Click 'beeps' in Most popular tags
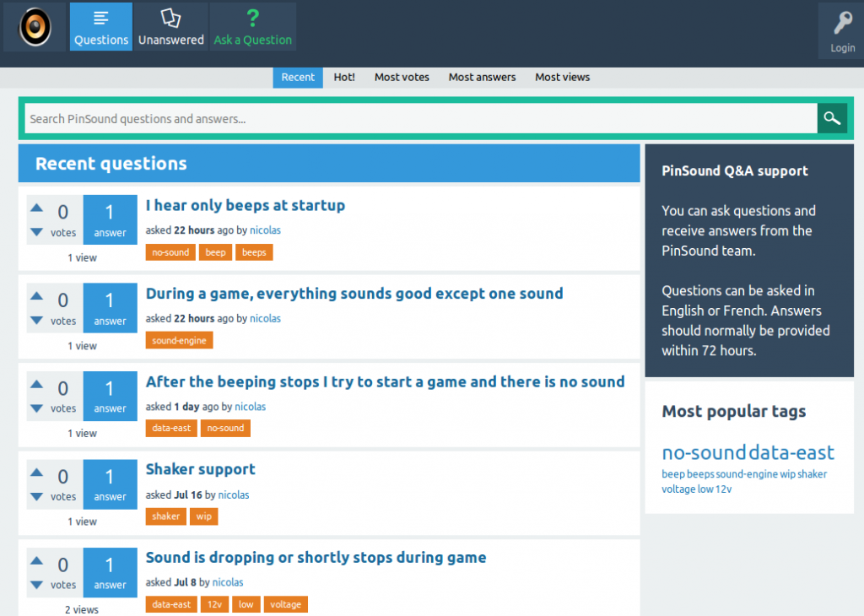Image resolution: width=864 pixels, height=616 pixels. click(700, 474)
